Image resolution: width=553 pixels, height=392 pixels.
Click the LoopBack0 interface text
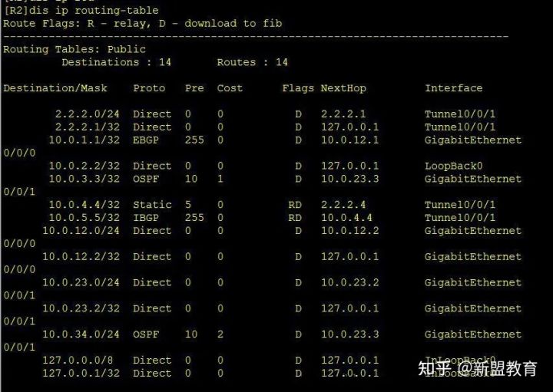click(x=454, y=166)
